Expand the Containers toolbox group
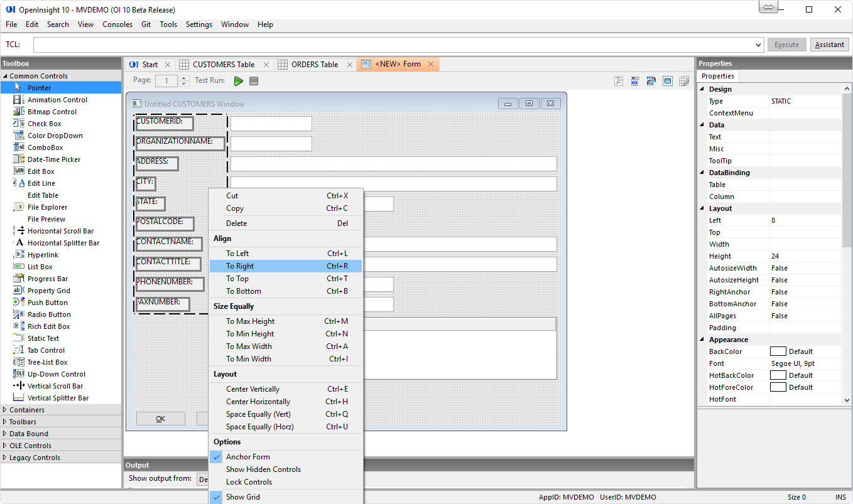The width and height of the screenshot is (853, 504). point(5,410)
